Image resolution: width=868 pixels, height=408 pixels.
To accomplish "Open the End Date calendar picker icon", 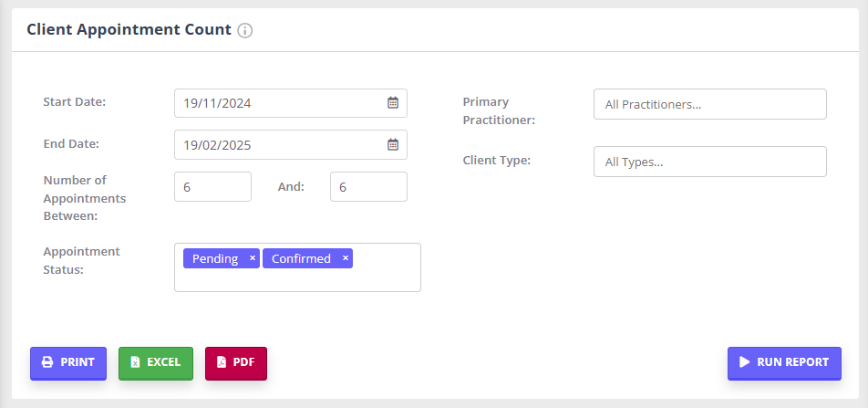I will [x=393, y=144].
